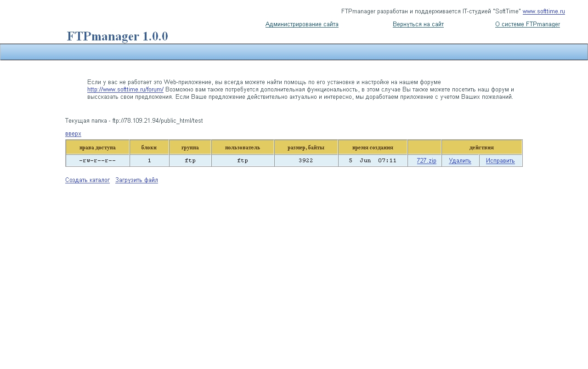Click the время создания column header
Screen dimensions: 588x369
373,148
